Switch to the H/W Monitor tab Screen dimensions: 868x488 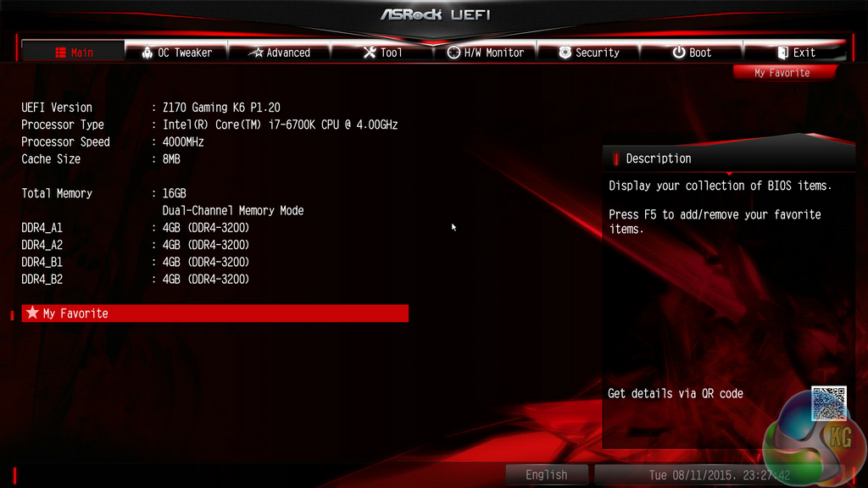pos(486,52)
